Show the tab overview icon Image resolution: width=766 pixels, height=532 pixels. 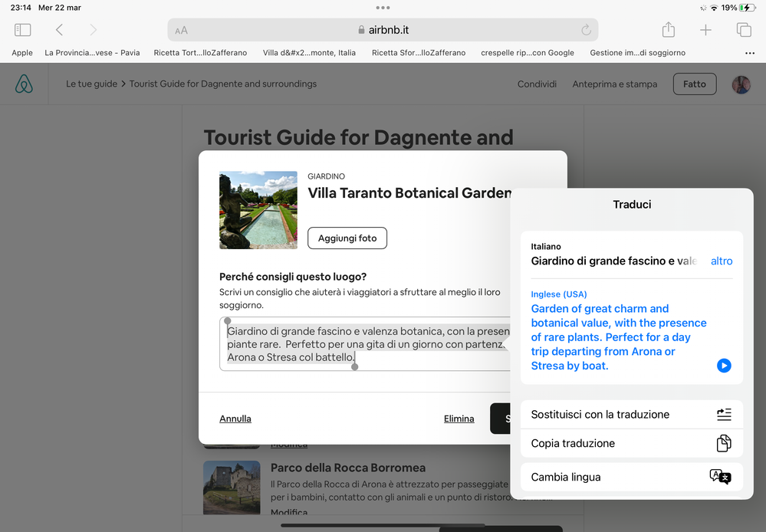click(743, 30)
